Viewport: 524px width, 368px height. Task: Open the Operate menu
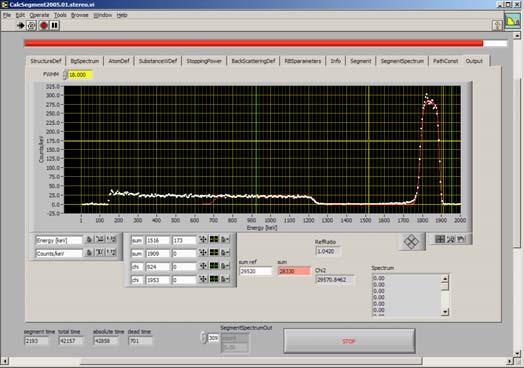tap(39, 15)
